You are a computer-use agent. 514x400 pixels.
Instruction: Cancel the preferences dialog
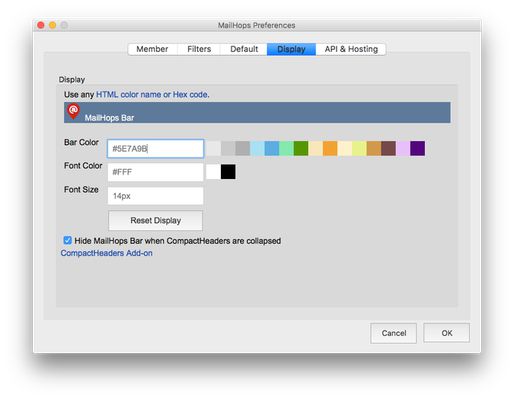tap(394, 333)
